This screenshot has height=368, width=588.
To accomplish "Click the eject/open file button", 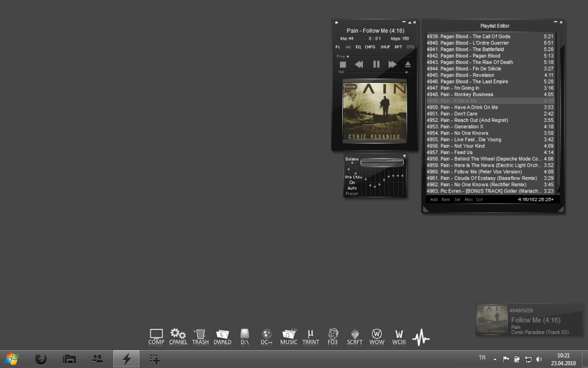I will coord(408,64).
